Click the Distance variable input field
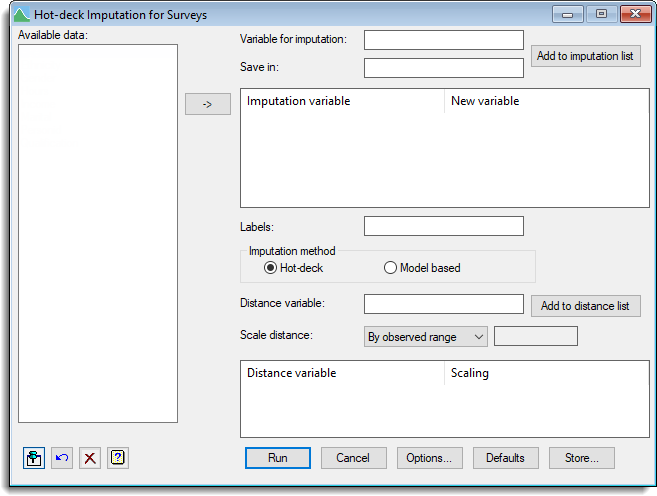Viewport: 657px width, 496px height. click(443, 304)
